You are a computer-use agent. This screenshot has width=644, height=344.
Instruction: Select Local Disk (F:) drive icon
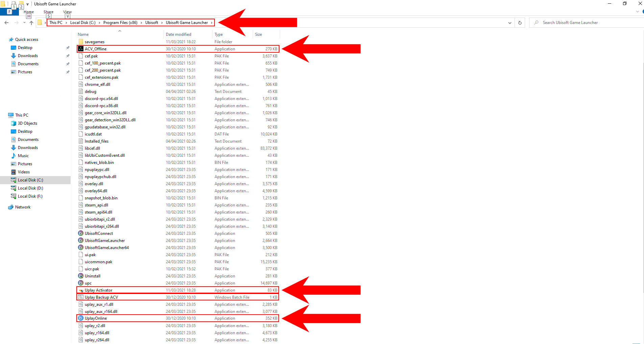click(x=14, y=196)
